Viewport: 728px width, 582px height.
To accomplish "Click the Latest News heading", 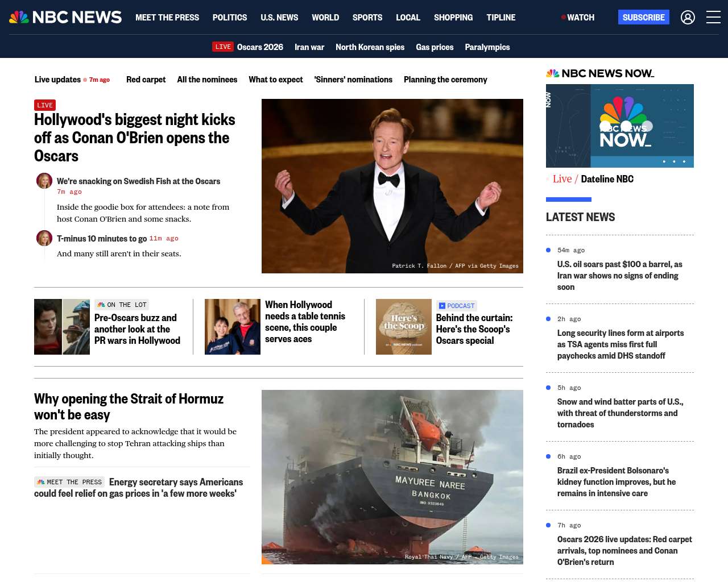I will pos(580,217).
